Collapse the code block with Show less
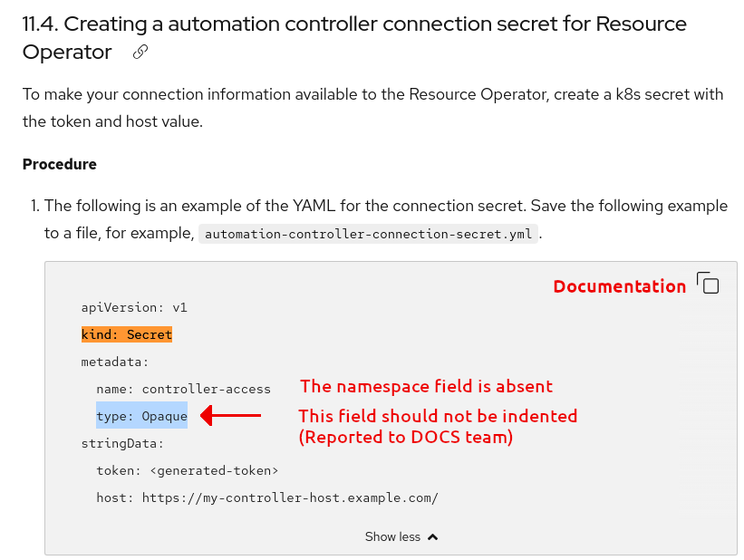744x560 pixels. pos(392,536)
